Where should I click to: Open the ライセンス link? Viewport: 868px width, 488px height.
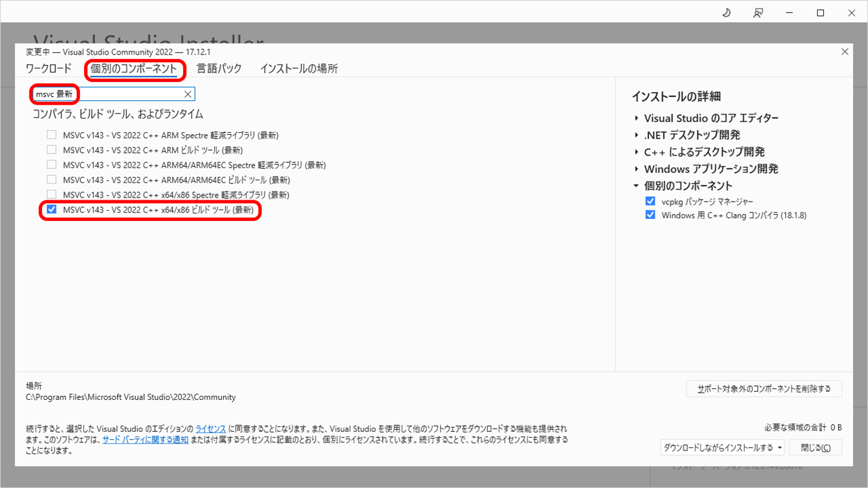coord(210,429)
